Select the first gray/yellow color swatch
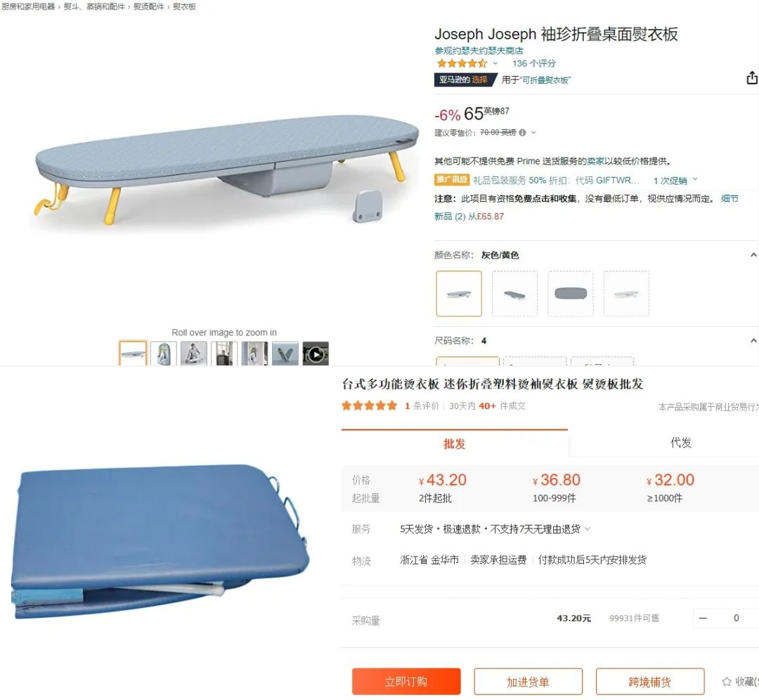Viewport: 759px width, 700px height. (x=459, y=294)
